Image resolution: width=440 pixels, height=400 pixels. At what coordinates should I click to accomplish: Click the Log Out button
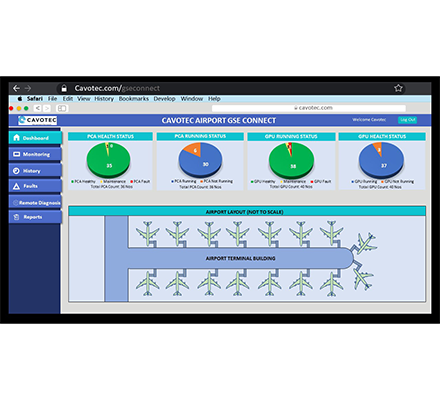coord(407,120)
